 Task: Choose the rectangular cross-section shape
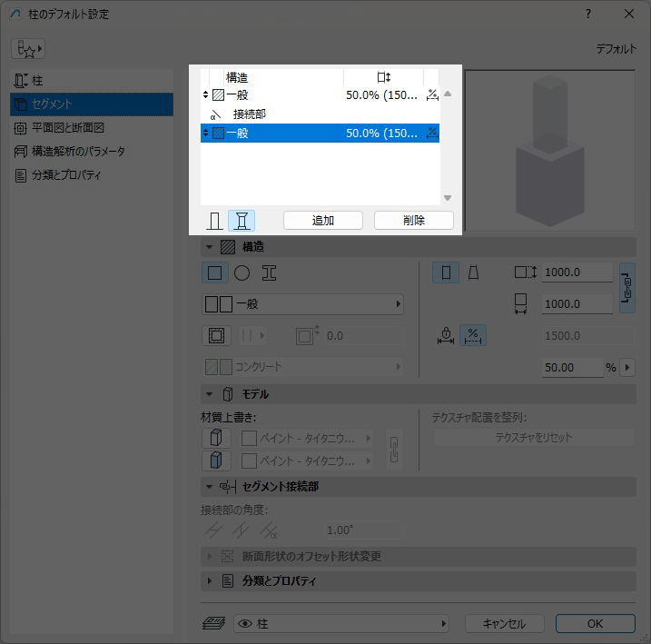[215, 272]
